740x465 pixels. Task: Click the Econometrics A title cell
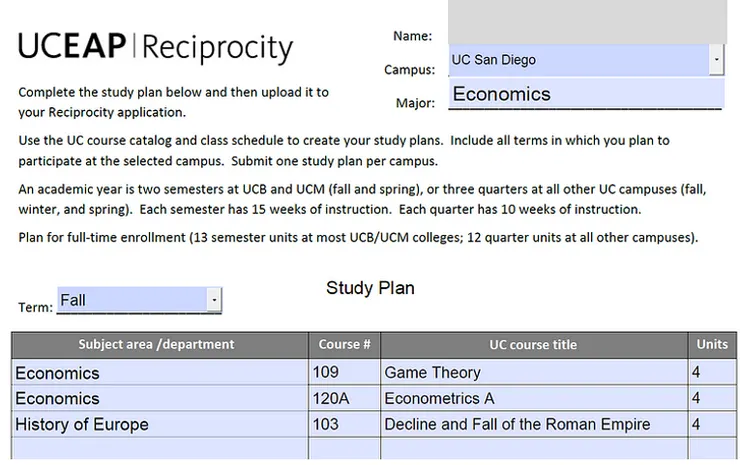coord(533,399)
